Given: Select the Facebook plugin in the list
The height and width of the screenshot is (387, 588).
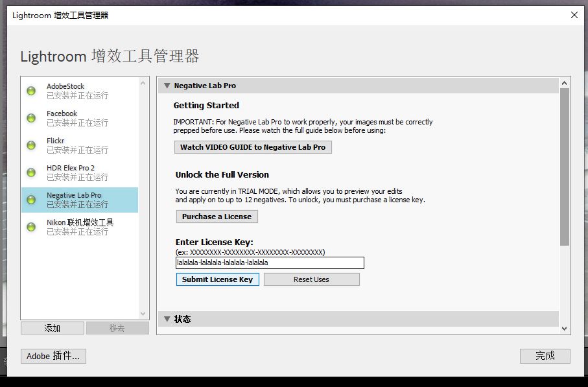Looking at the screenshot, I should click(80, 118).
